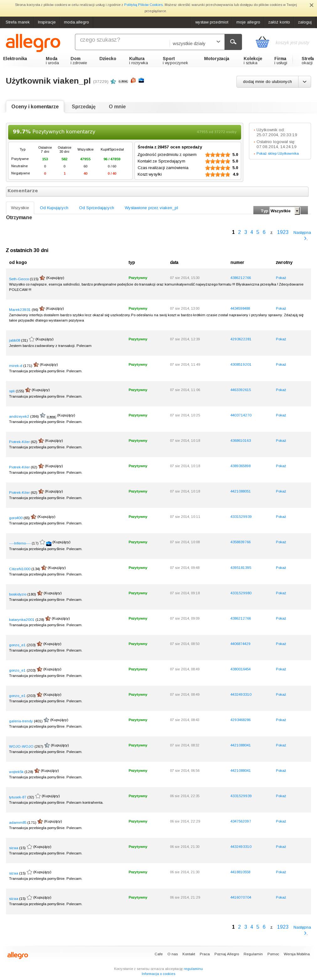Click the search magnifier button
The height and width of the screenshot is (980, 317).
click(233, 42)
